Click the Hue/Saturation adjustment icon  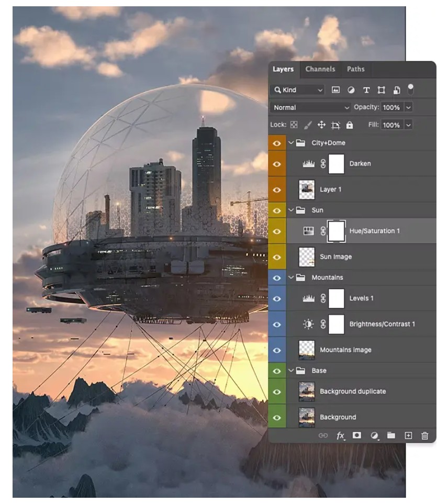click(308, 231)
